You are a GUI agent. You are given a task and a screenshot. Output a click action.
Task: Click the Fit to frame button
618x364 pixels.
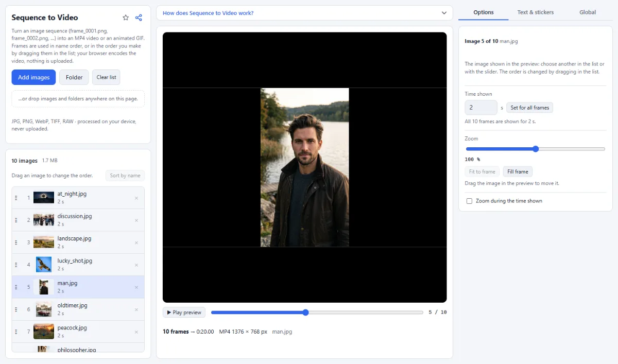pos(482,171)
